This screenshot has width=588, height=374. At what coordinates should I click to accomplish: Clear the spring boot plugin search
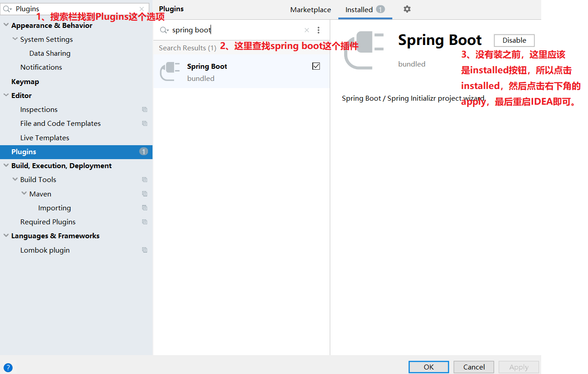tap(307, 30)
